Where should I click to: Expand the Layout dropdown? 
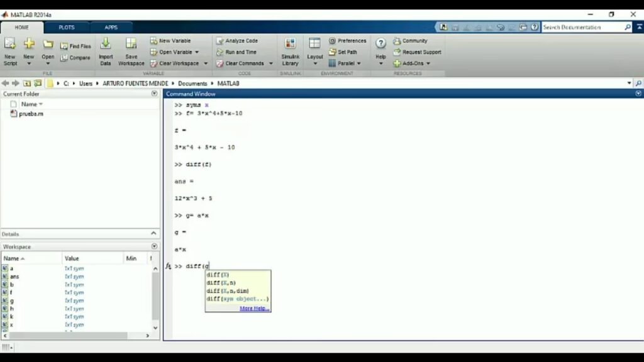[315, 63]
